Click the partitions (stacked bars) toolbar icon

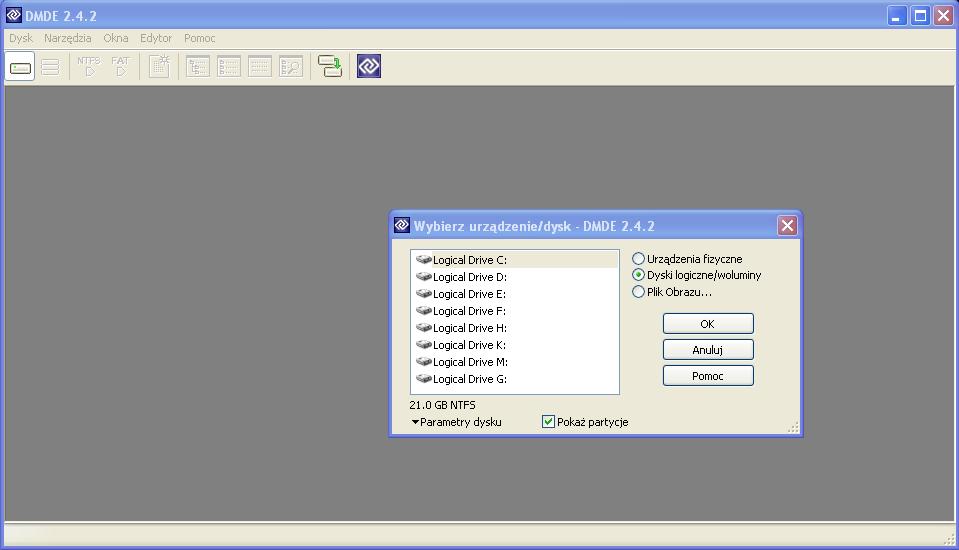click(x=50, y=67)
